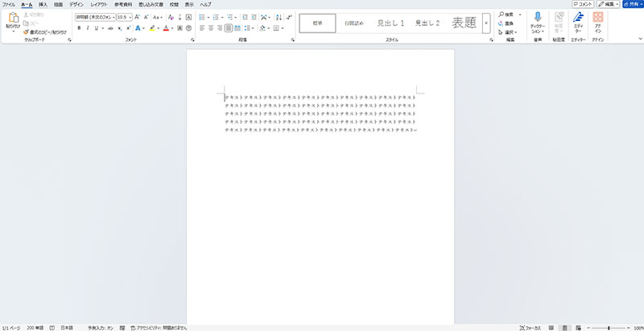The width and height of the screenshot is (644, 331).
Task: Open Focus (フォーカス) mode in status bar
Action: 530,328
